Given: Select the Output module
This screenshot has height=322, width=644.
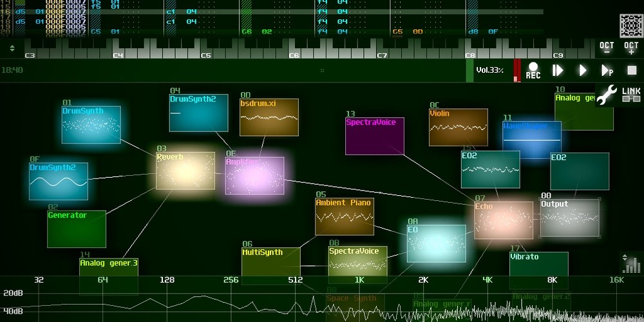Looking at the screenshot, I should 569,218.
